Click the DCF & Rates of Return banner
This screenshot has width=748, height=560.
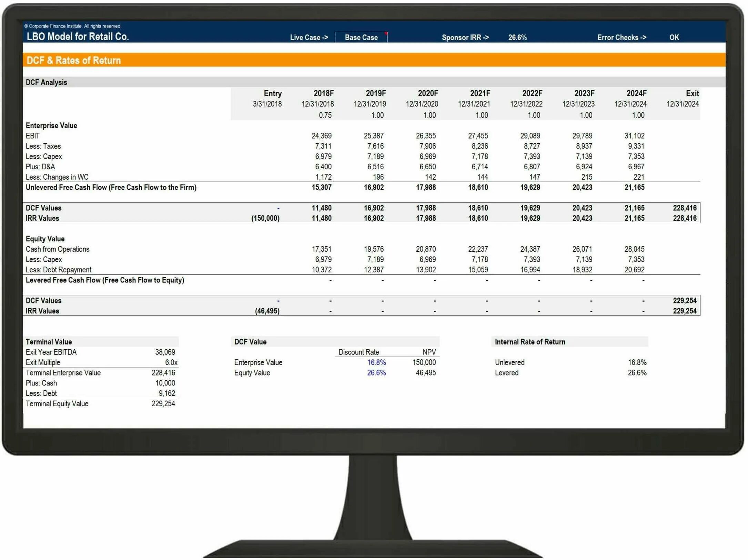(x=73, y=60)
